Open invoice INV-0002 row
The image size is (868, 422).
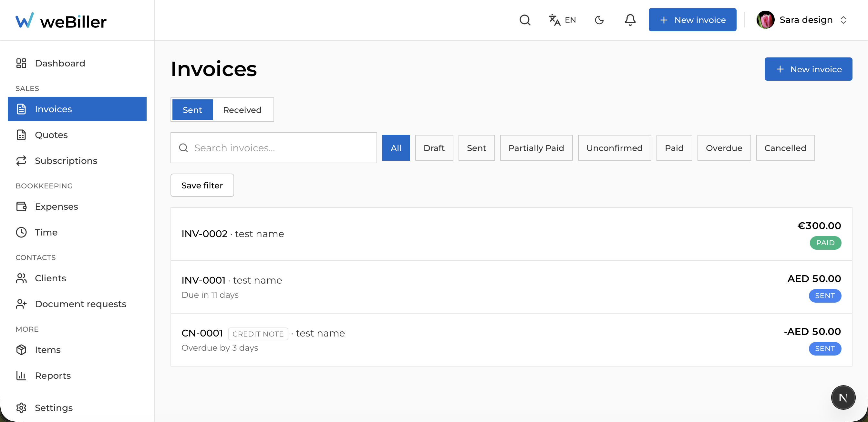[511, 234]
